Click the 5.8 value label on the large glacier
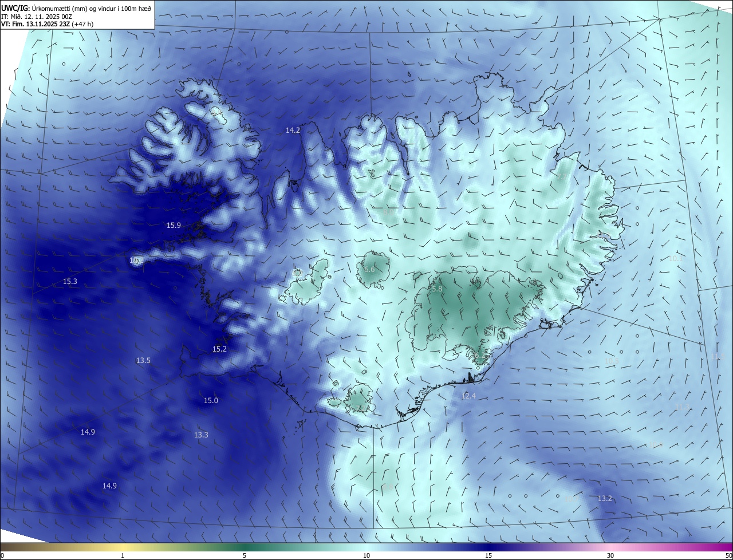733x560 pixels. click(x=436, y=290)
